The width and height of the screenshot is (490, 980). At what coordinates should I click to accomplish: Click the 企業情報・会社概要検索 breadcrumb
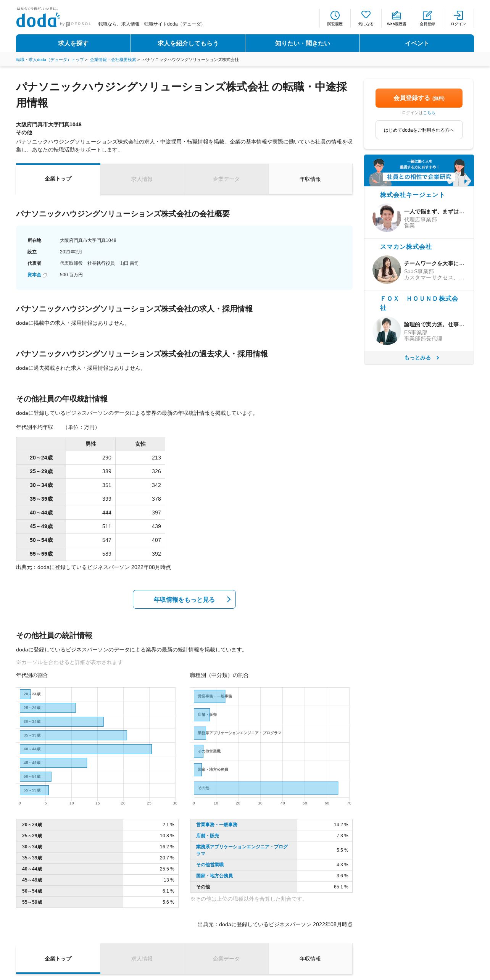113,60
